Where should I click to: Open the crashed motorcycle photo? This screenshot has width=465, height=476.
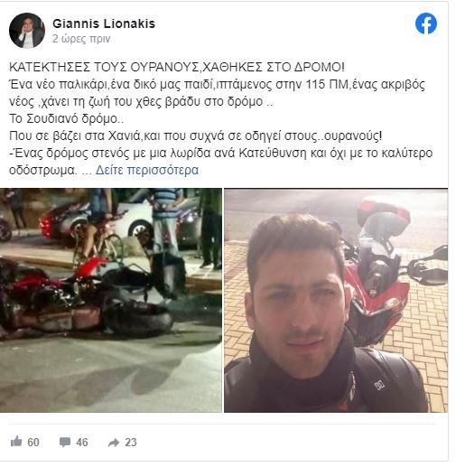click(111, 300)
